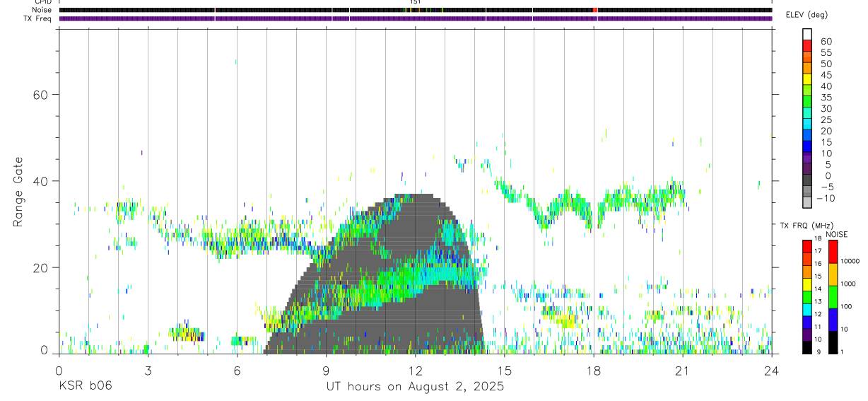Click the 'CPID' strip label

(x=42, y=2)
